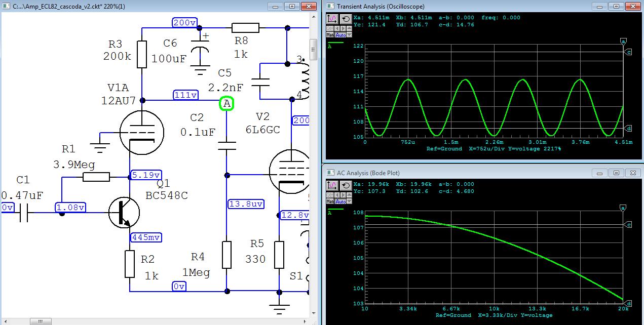The height and width of the screenshot is (325, 644).
Task: Click cursor marker a on AC Analysis graph
Action: pyautogui.click(x=623, y=208)
